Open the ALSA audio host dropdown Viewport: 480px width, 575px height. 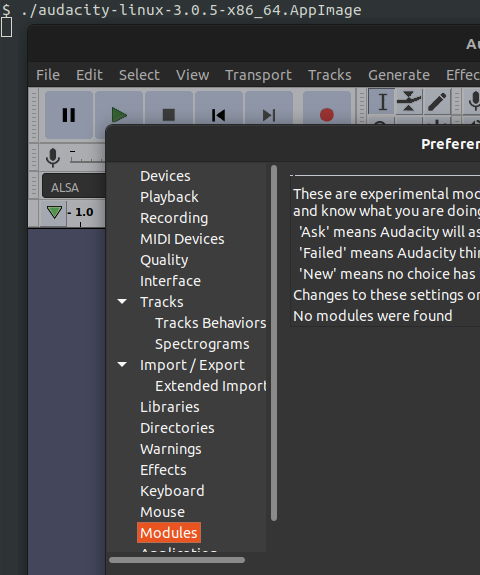(74, 186)
